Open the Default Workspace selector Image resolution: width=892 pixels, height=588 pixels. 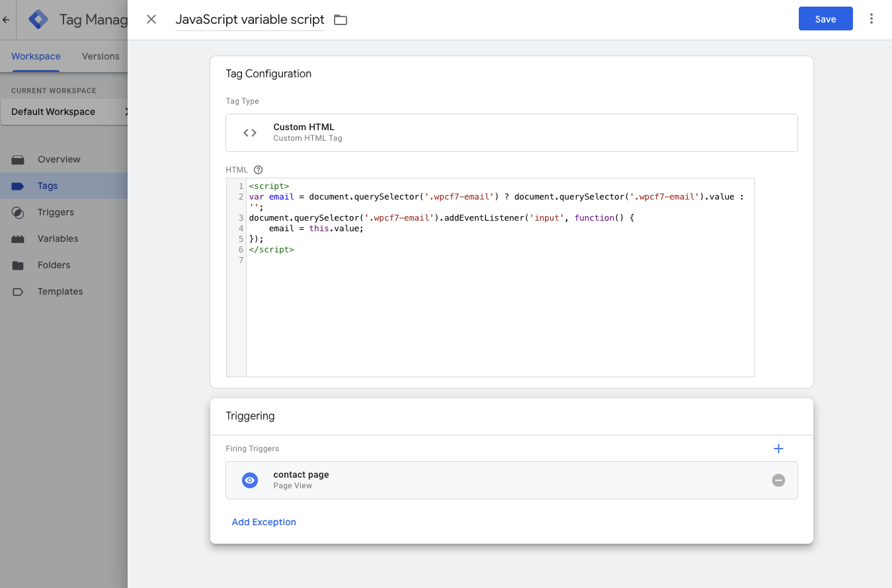[64, 112]
